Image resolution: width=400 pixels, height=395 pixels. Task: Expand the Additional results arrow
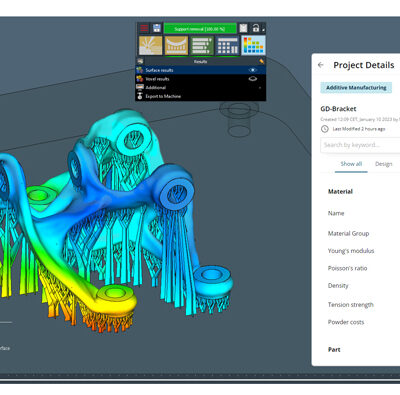click(x=260, y=88)
